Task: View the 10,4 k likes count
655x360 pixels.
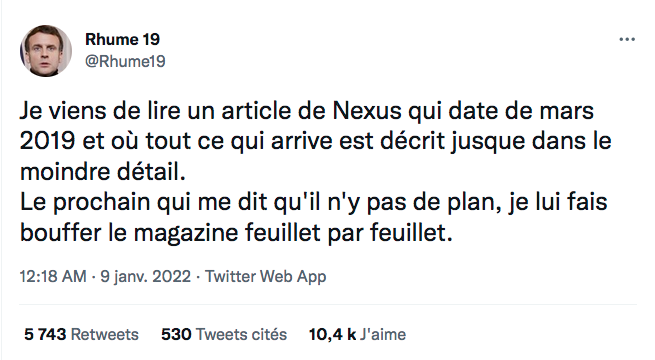Action: coord(333,335)
